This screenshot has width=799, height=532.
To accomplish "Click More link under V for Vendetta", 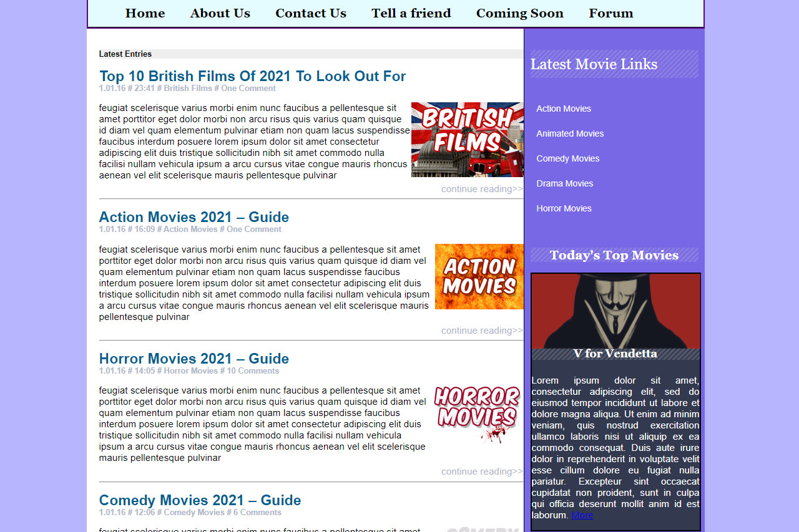I will coord(582,515).
